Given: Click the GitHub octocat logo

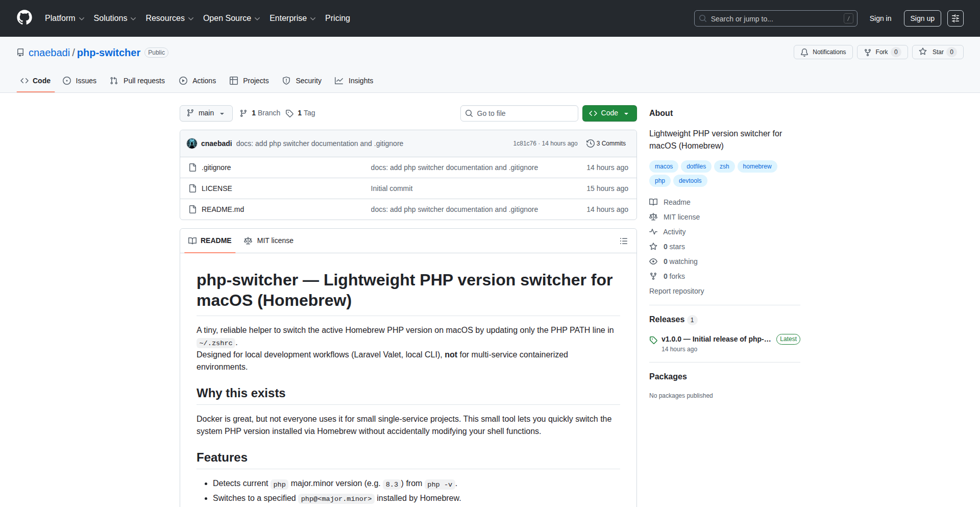Looking at the screenshot, I should click(23, 18).
